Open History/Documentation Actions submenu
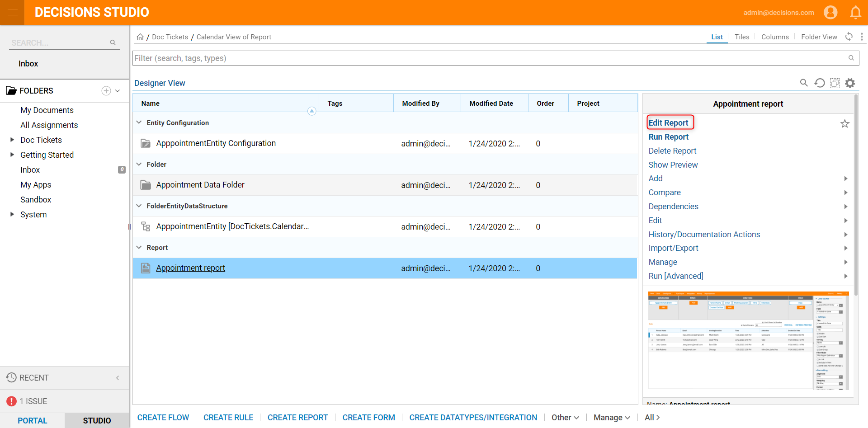Image resolution: width=868 pixels, height=428 pixels. tap(748, 235)
